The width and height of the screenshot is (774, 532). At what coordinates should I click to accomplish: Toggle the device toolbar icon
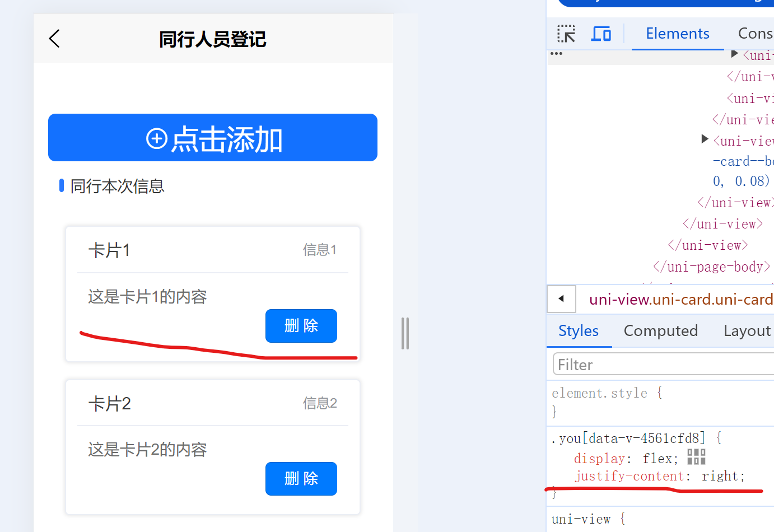coord(602,34)
